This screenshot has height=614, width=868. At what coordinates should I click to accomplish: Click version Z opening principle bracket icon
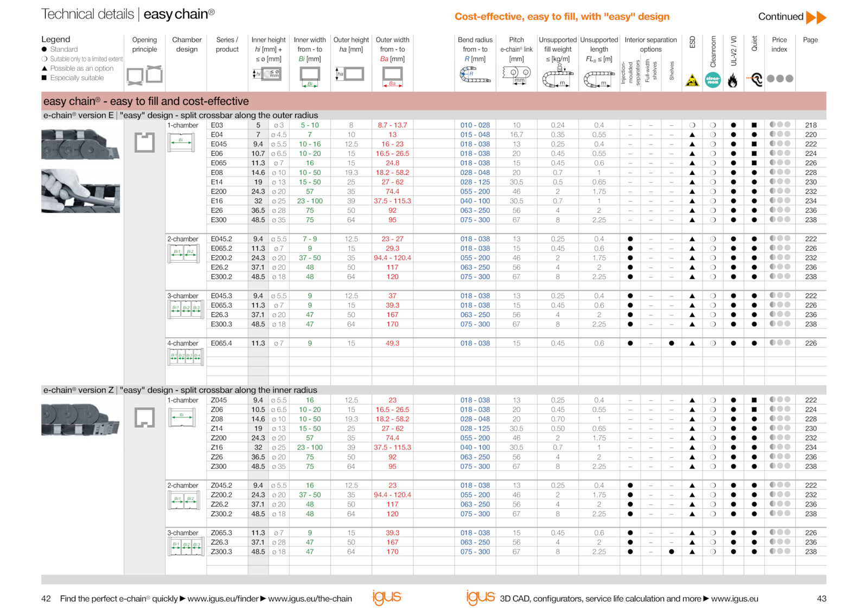[145, 417]
